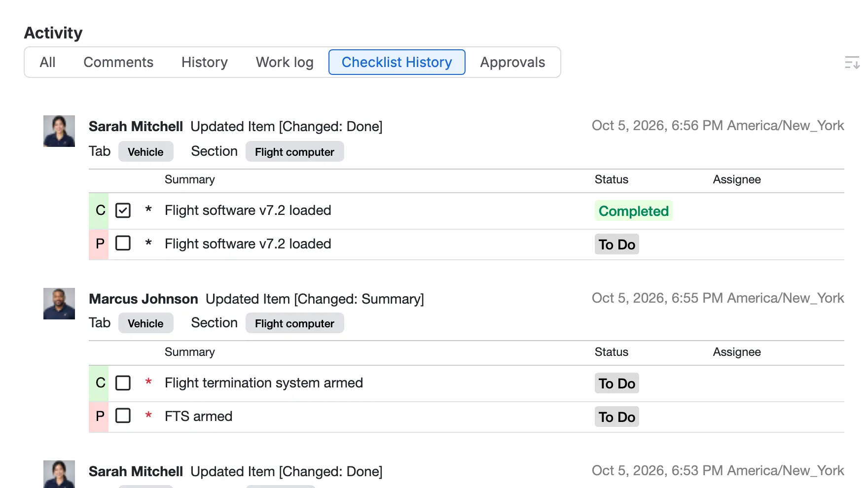Click To Do status for Flight termination system armed

click(x=617, y=383)
